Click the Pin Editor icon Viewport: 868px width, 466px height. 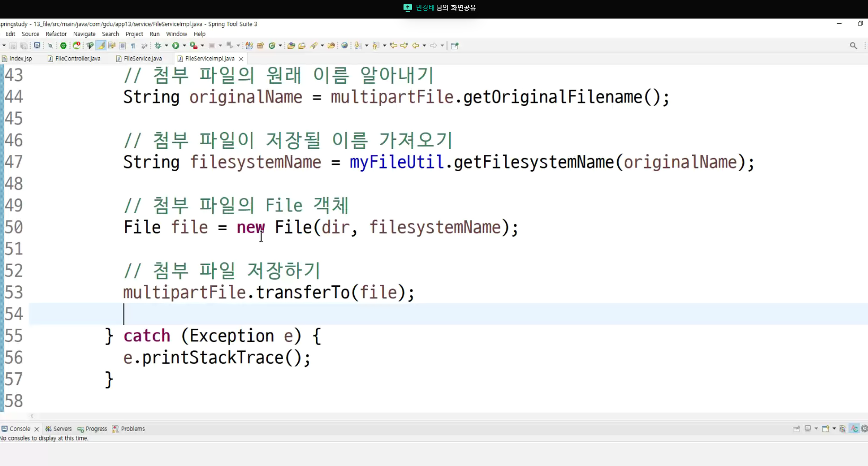coord(454,46)
